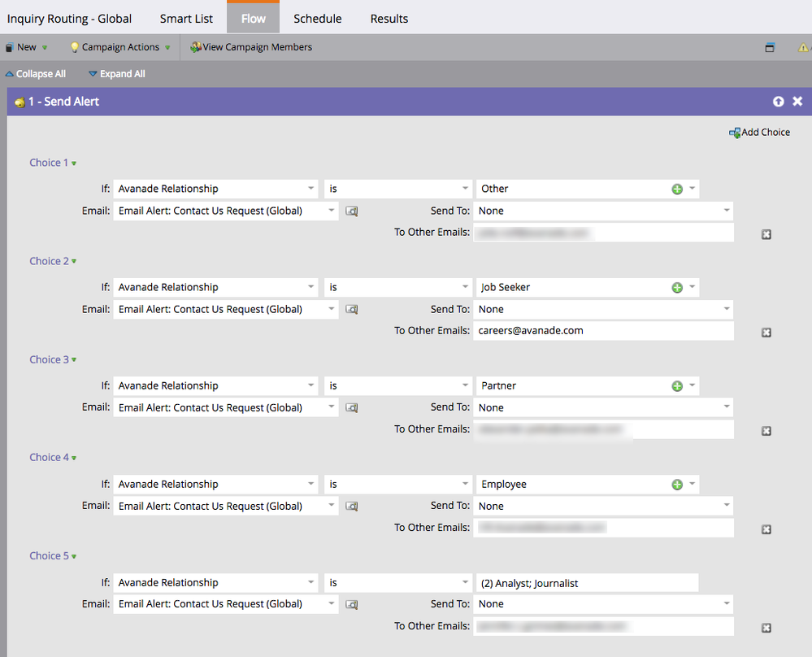This screenshot has width=812, height=657.
Task: Remove Choice 5 with its X icon
Action: [x=766, y=628]
